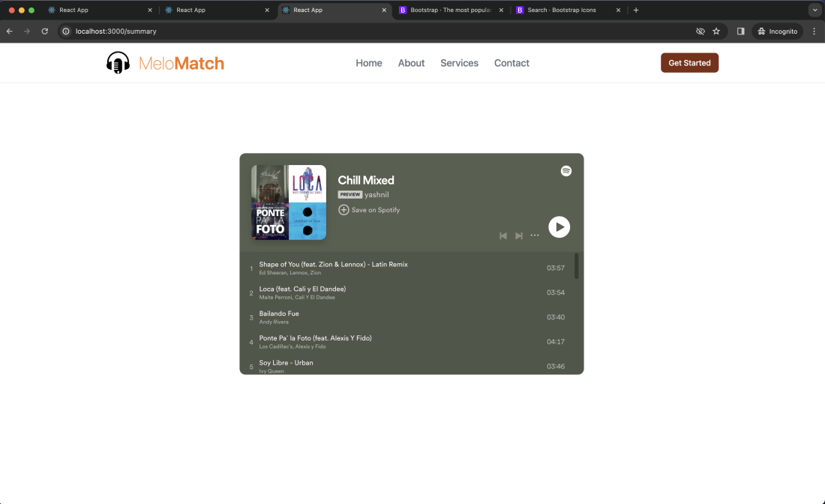This screenshot has height=504, width=825.
Task: Click the tracking protection eye icon
Action: 700,31
